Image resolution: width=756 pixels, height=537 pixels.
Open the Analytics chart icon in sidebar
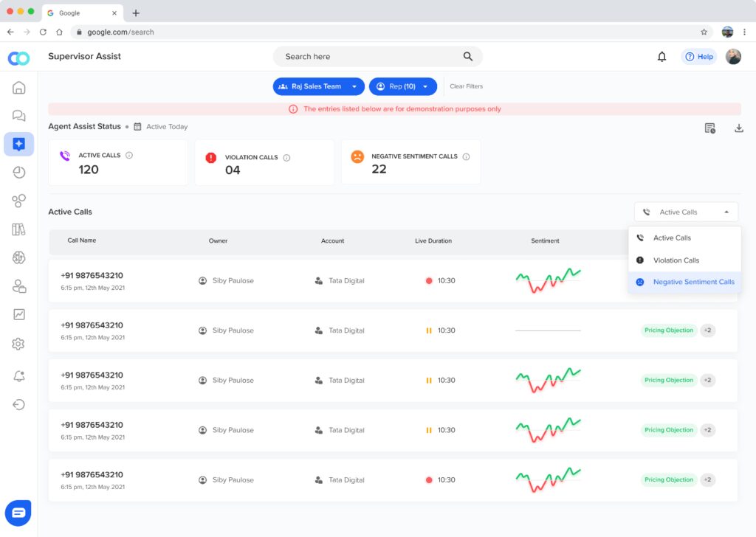(18, 315)
